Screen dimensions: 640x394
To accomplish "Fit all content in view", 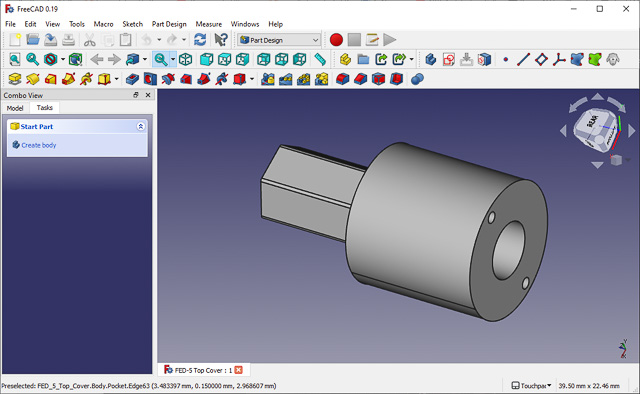I will [x=15, y=60].
